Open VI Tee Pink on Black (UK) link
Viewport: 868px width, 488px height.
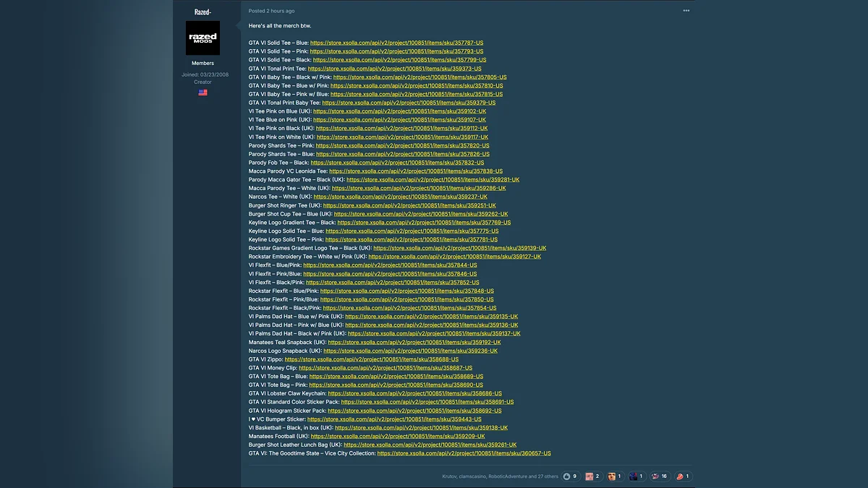[402, 129]
